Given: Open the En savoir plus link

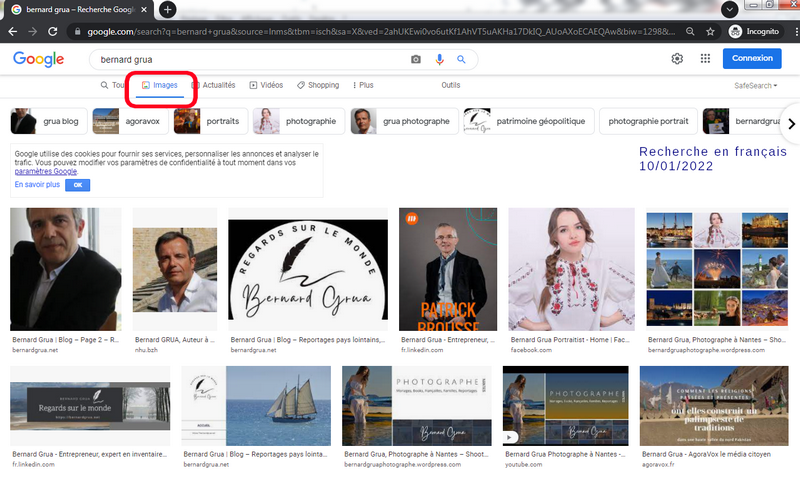Looking at the screenshot, I should (x=37, y=185).
